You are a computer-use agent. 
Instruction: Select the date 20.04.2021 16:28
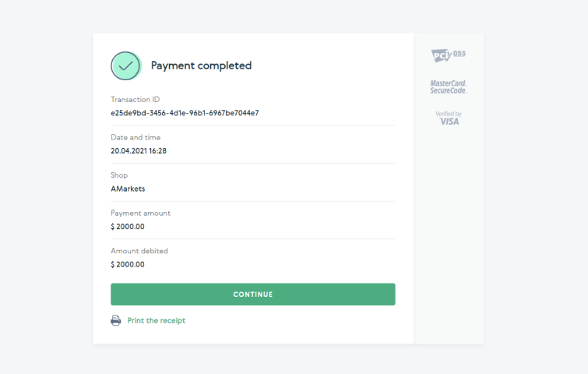[139, 150]
